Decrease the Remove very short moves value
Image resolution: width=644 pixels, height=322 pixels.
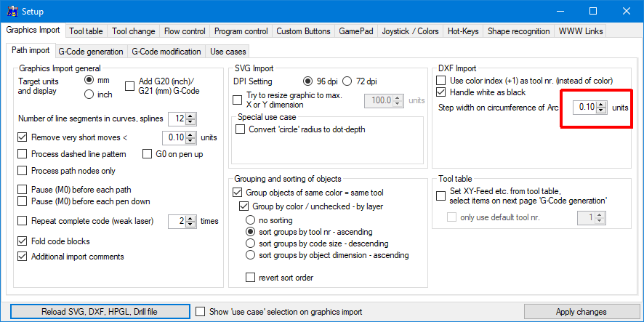pyautogui.click(x=190, y=140)
